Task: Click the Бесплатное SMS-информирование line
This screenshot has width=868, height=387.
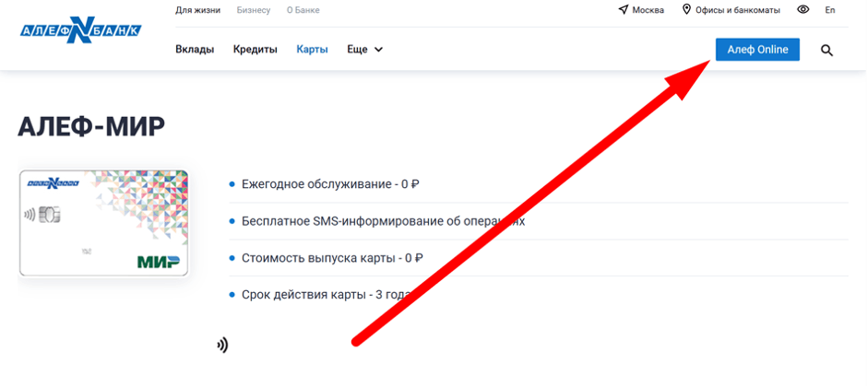Action: coord(383,221)
